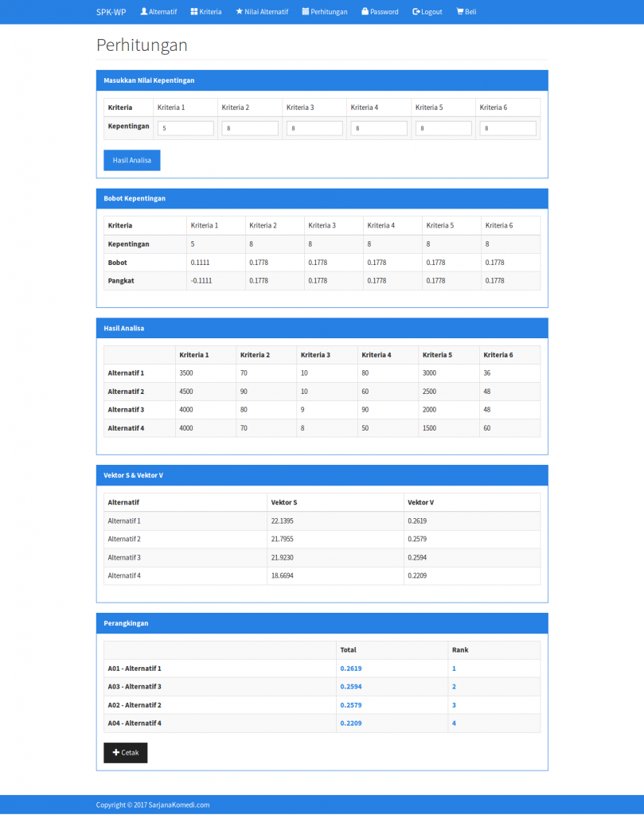Click the Kriteria grid icon in navbar
Image resolution: width=644 pixels, height=815 pixels.
[x=194, y=11]
